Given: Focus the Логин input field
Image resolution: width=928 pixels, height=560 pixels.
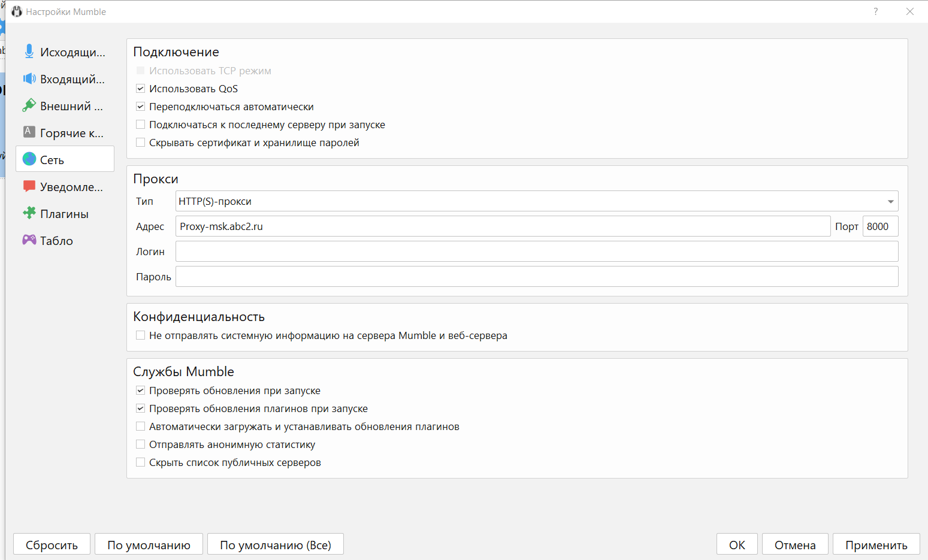Looking at the screenshot, I should coord(537,252).
